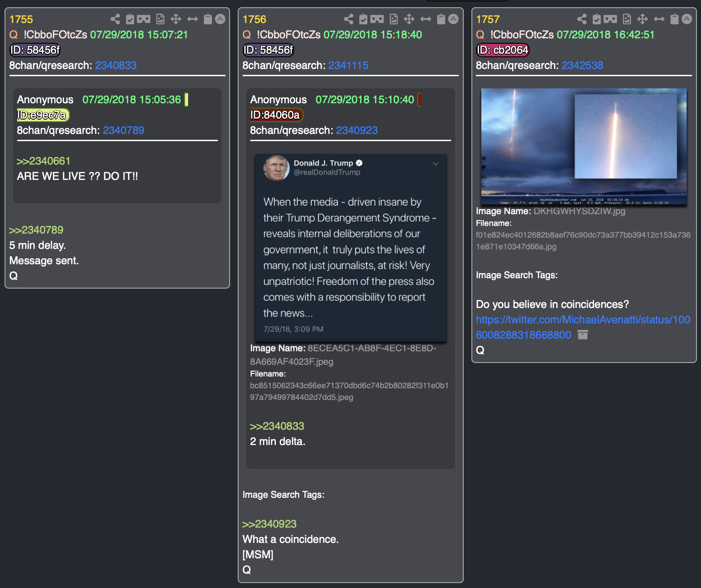The height and width of the screenshot is (588, 701).
Task: Click image file icon on post 1757
Action: point(627,19)
